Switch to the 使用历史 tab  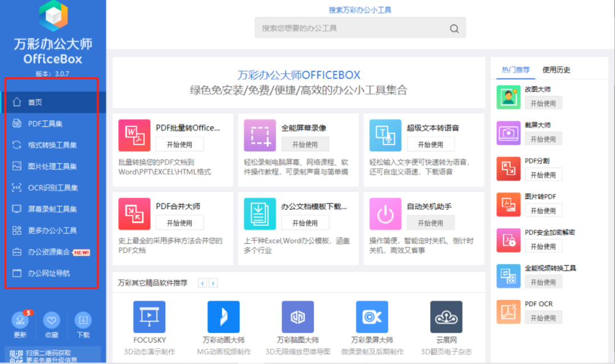coord(556,70)
